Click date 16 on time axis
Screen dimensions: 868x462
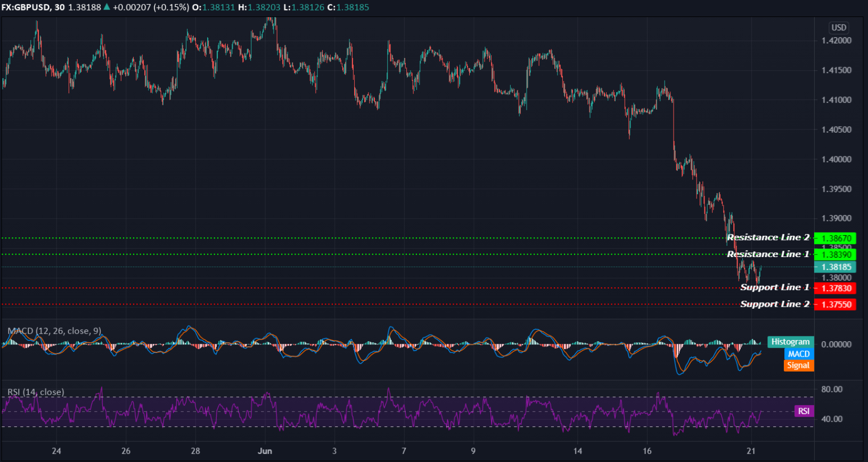(x=647, y=451)
